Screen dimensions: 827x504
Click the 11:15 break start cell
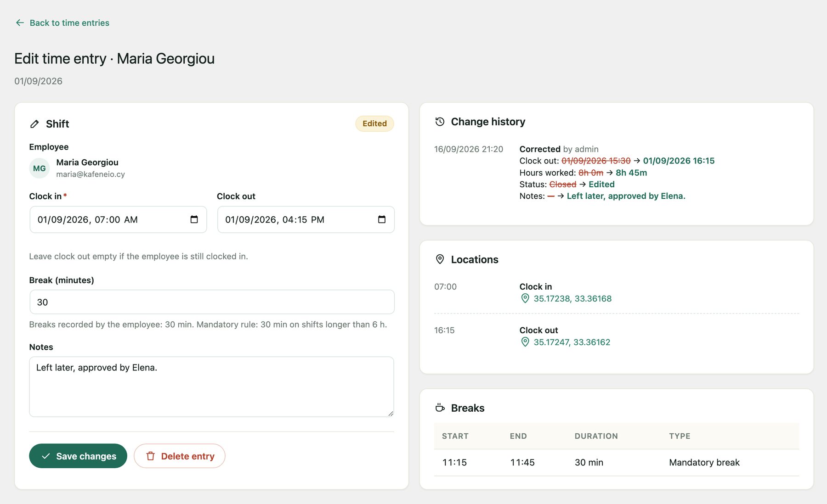(454, 462)
